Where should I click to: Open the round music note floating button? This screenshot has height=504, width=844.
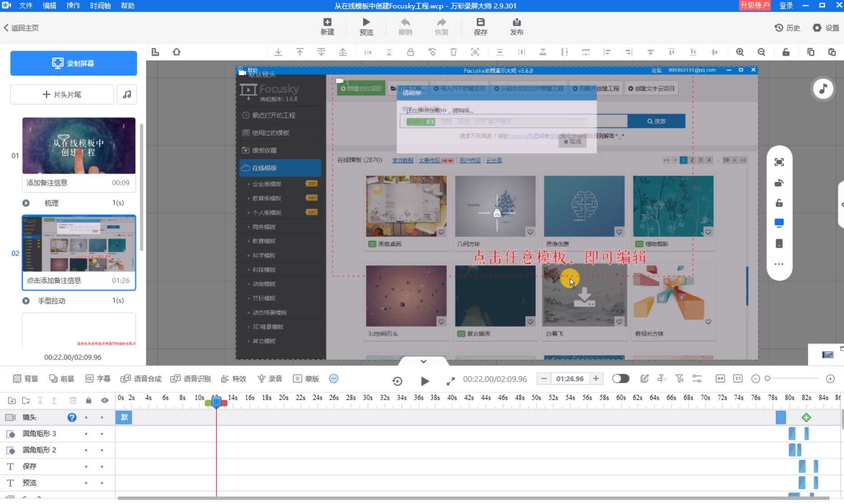pos(823,89)
